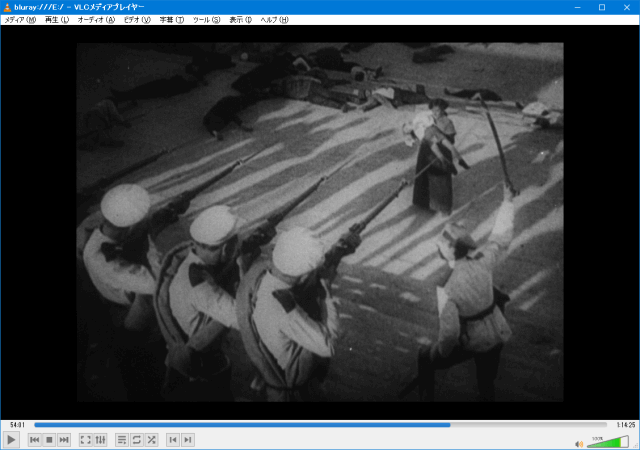Show the playlist
This screenshot has height=450, width=640.
pyautogui.click(x=122, y=440)
